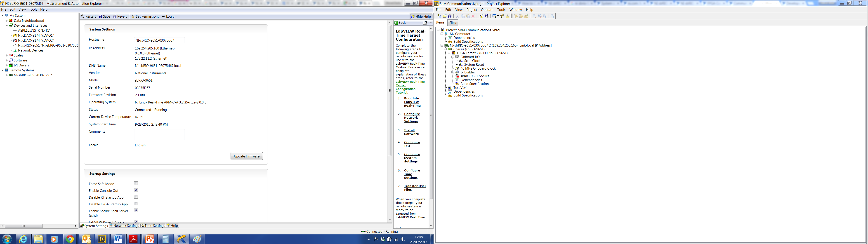The height and width of the screenshot is (244, 868).
Task: Toggle Enable Console Out checkbox
Action: (x=136, y=190)
